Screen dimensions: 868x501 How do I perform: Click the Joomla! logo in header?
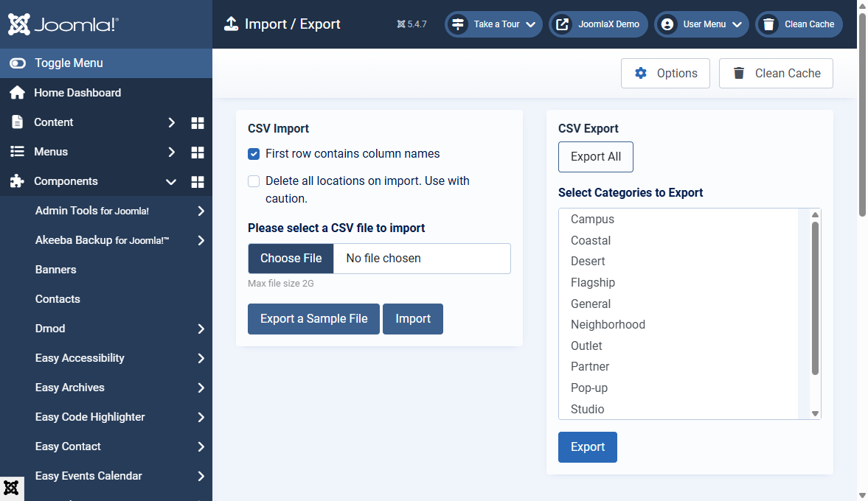click(63, 24)
